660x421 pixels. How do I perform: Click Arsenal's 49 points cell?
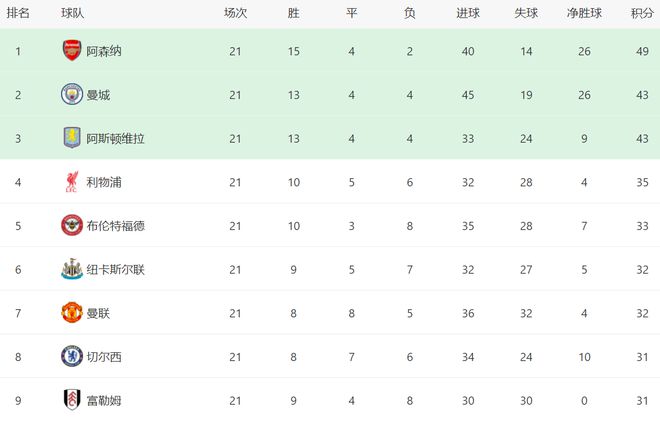click(642, 50)
